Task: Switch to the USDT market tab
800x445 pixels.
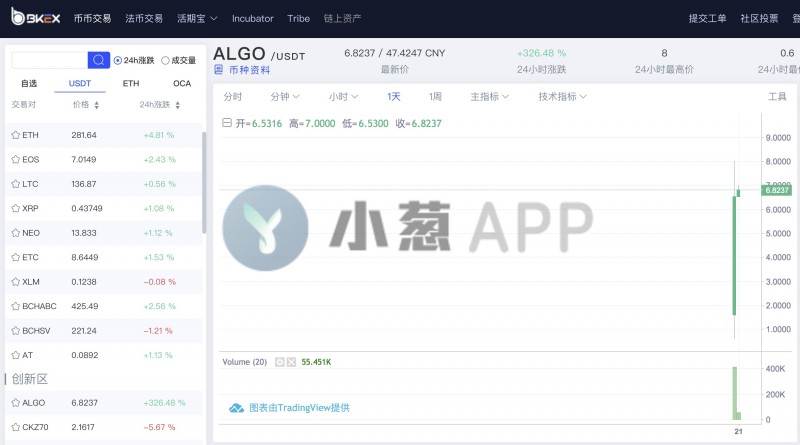Action: point(80,84)
